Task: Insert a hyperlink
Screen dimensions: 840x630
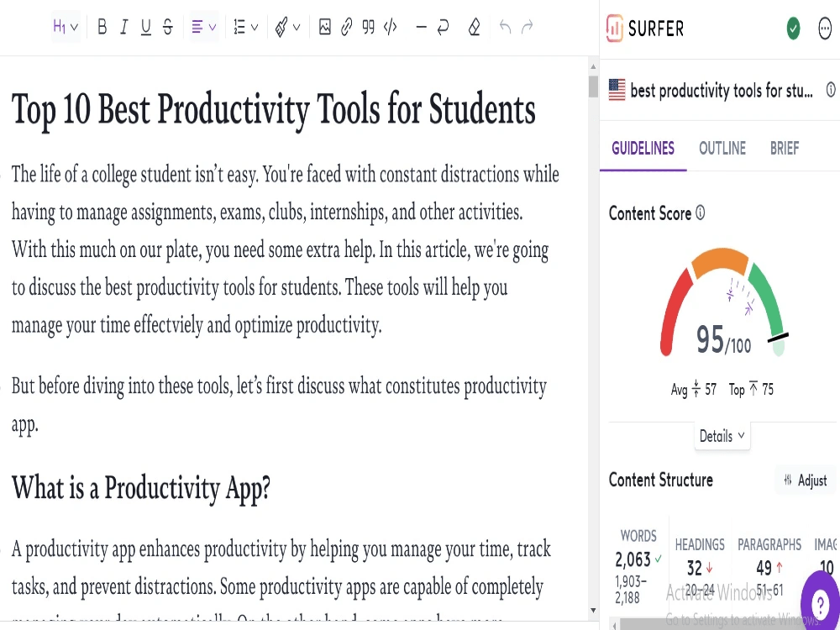Action: tap(347, 27)
